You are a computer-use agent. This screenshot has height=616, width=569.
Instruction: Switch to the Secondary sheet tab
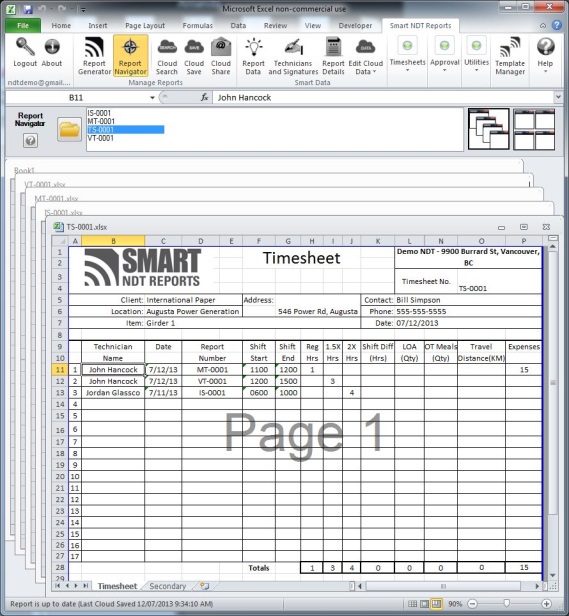pyautogui.click(x=168, y=586)
